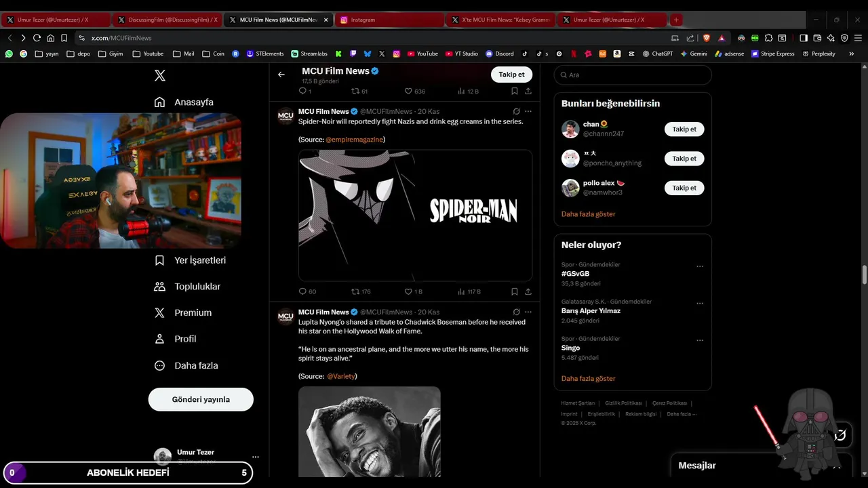Open more options on Lupita Nyong'o post
This screenshot has width=868, height=488.
click(x=528, y=312)
